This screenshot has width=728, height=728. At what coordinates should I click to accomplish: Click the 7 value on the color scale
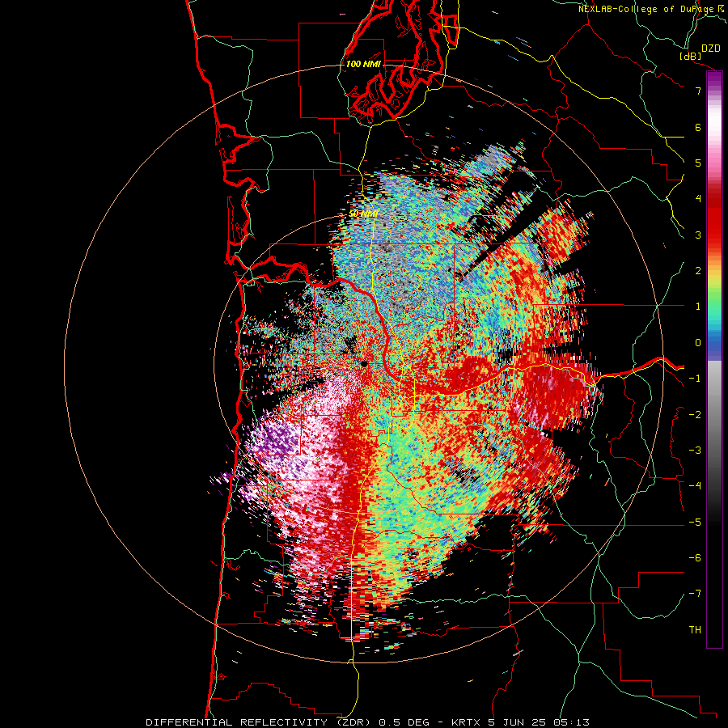[698, 91]
